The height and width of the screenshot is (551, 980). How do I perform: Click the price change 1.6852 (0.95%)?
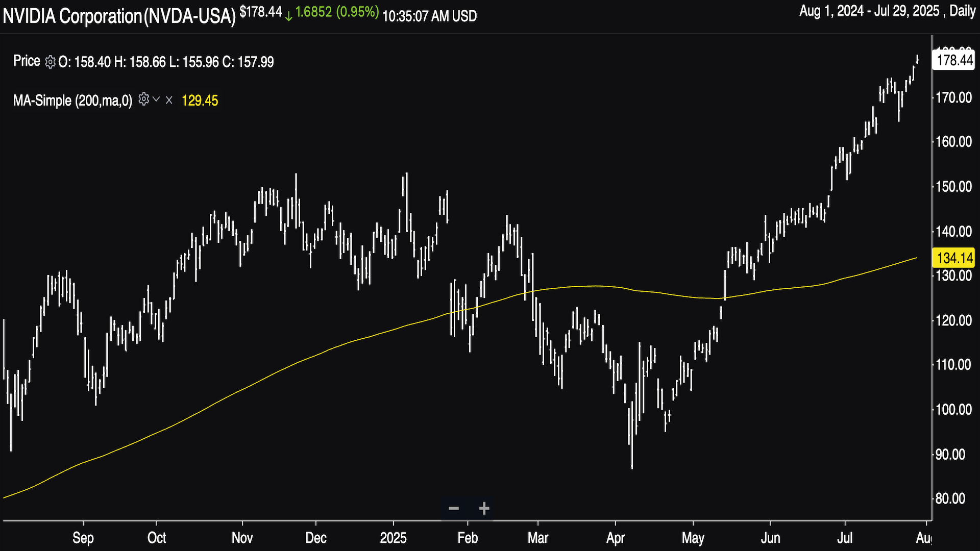[337, 12]
